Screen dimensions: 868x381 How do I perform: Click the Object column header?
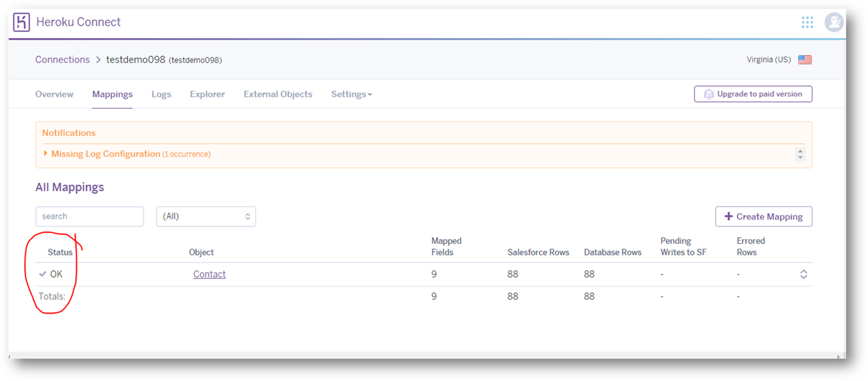click(x=201, y=252)
